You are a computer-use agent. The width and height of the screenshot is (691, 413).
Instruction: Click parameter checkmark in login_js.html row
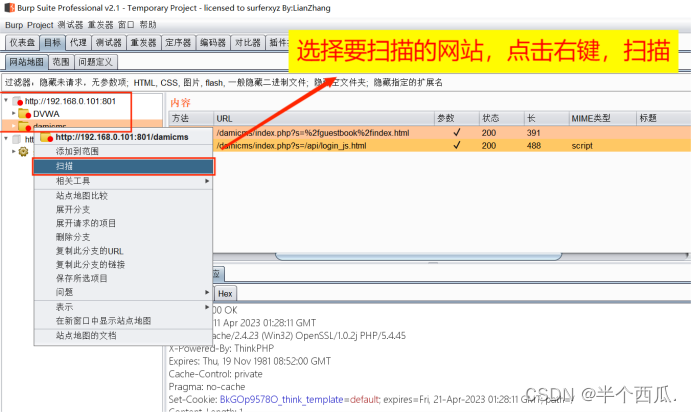(x=457, y=145)
